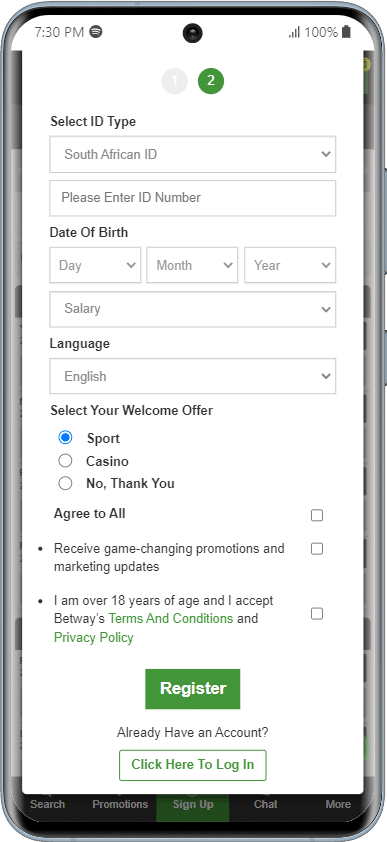
Task: Tap the battery icon in status bar
Action: [x=346, y=32]
